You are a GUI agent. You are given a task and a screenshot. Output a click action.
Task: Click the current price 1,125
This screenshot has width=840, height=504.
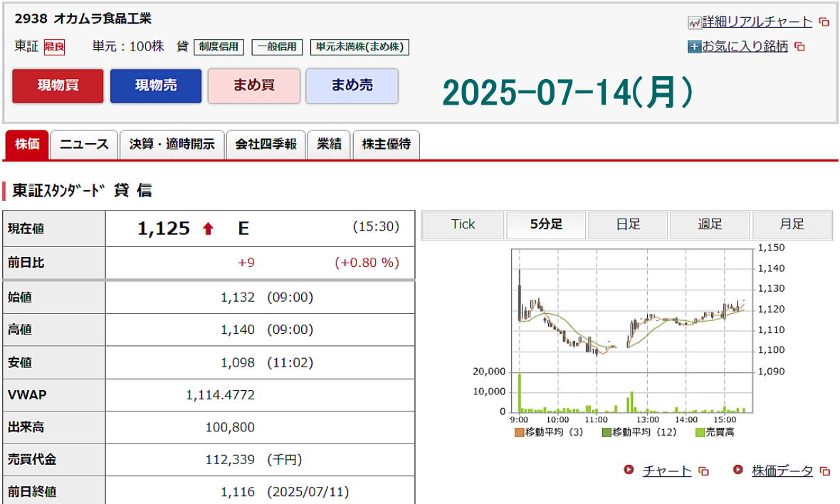coord(164,229)
